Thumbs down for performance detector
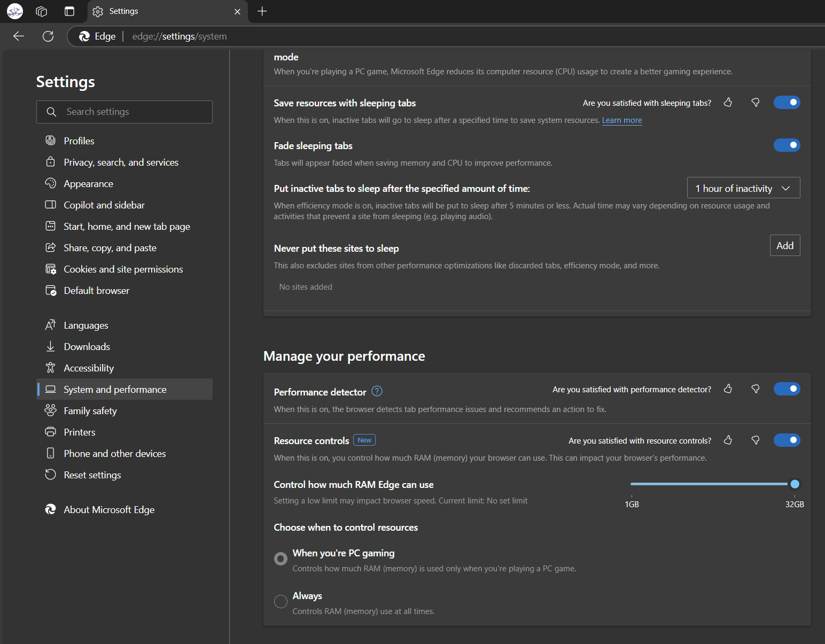 pyautogui.click(x=756, y=389)
